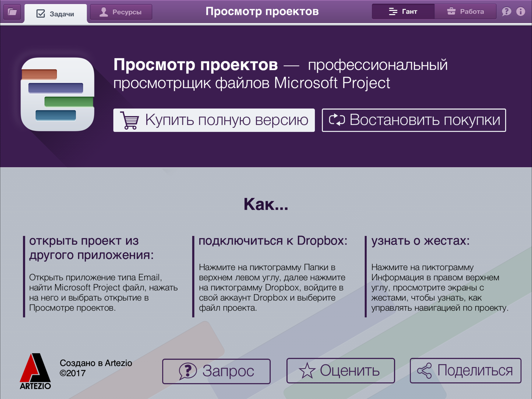Select the Гант view
This screenshot has width=532, height=399.
(x=403, y=11)
